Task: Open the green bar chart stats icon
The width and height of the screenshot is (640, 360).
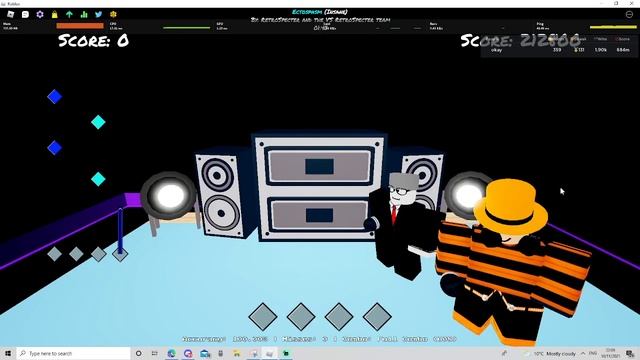Action: coord(84,14)
